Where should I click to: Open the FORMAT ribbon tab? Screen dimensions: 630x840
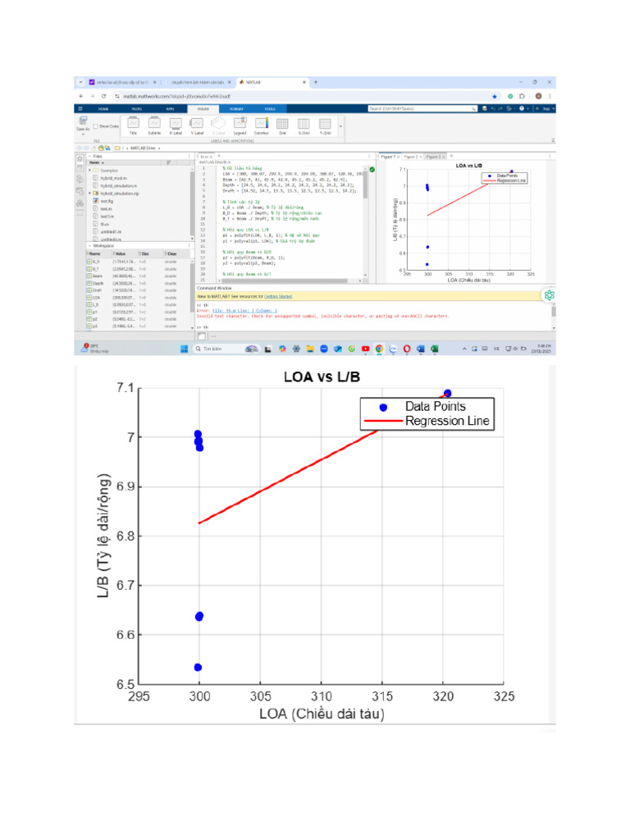pyautogui.click(x=237, y=109)
